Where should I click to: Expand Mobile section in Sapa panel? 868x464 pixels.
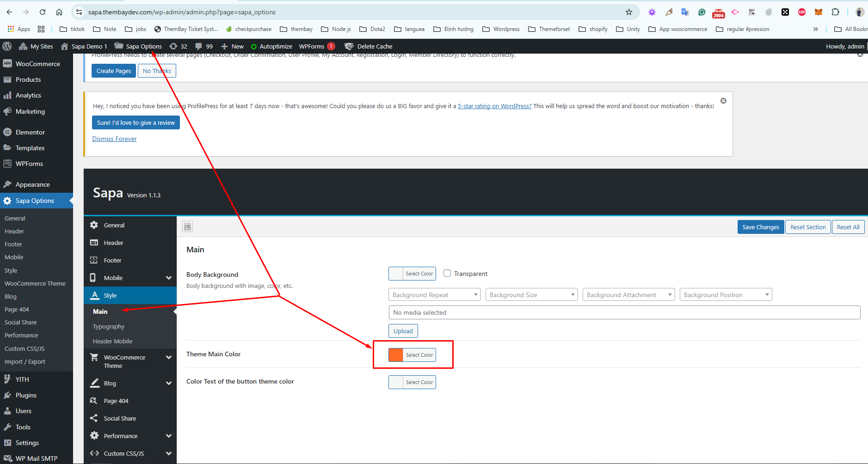130,278
